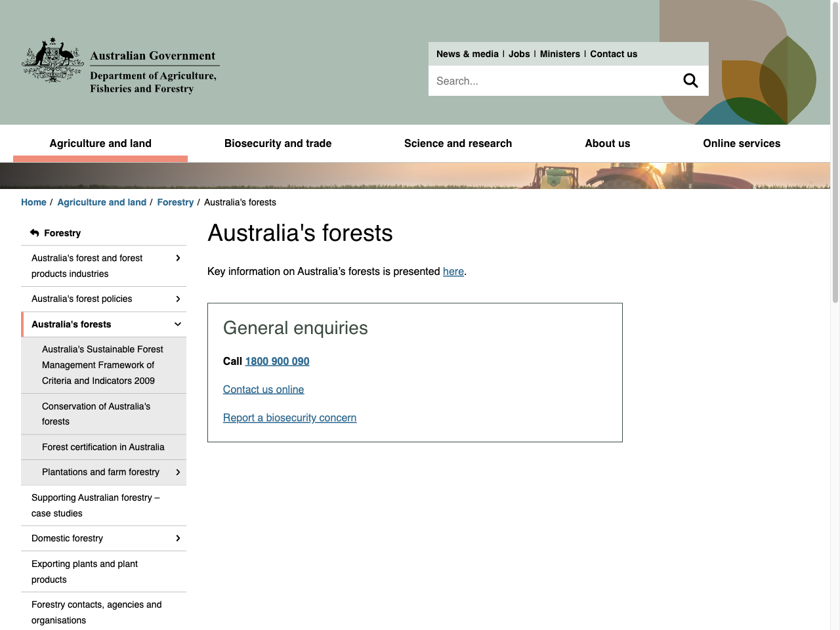Open Supporting Australian forestry case studies

tap(96, 505)
